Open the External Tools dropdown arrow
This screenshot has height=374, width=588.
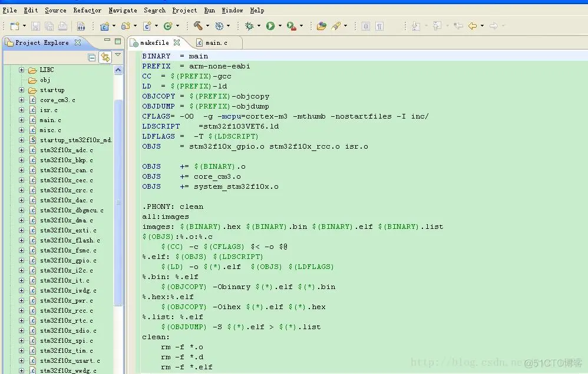301,26
